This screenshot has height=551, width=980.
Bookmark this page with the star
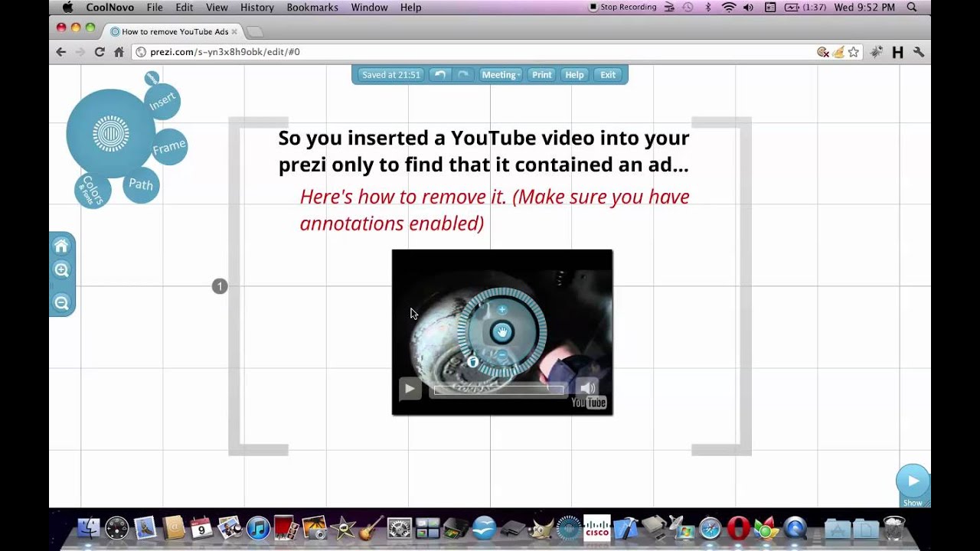pos(854,52)
